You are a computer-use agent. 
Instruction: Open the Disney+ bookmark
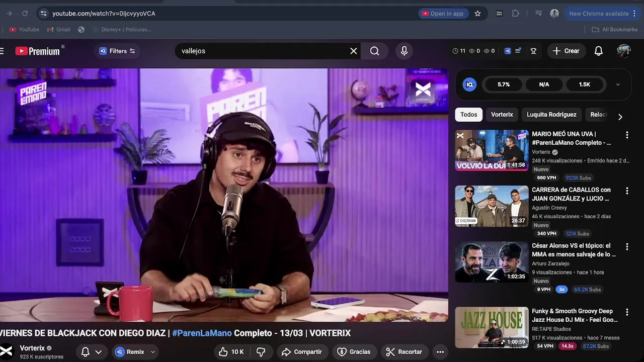point(122,30)
